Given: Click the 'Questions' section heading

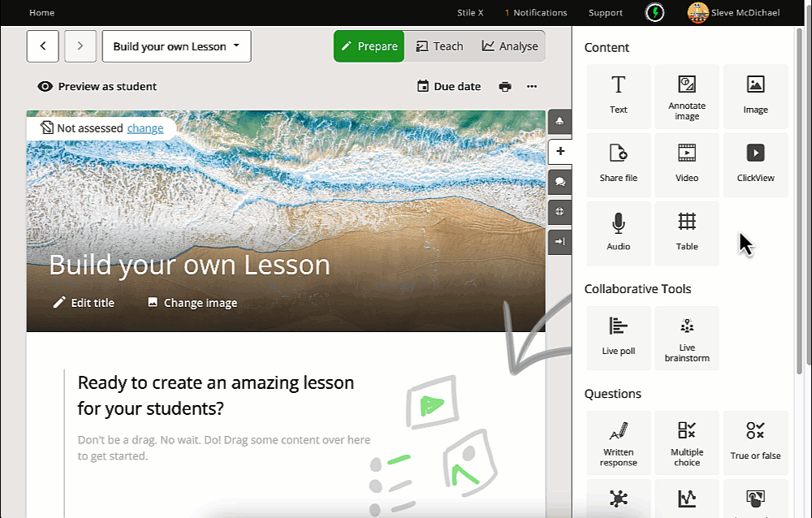Looking at the screenshot, I should coord(612,394).
